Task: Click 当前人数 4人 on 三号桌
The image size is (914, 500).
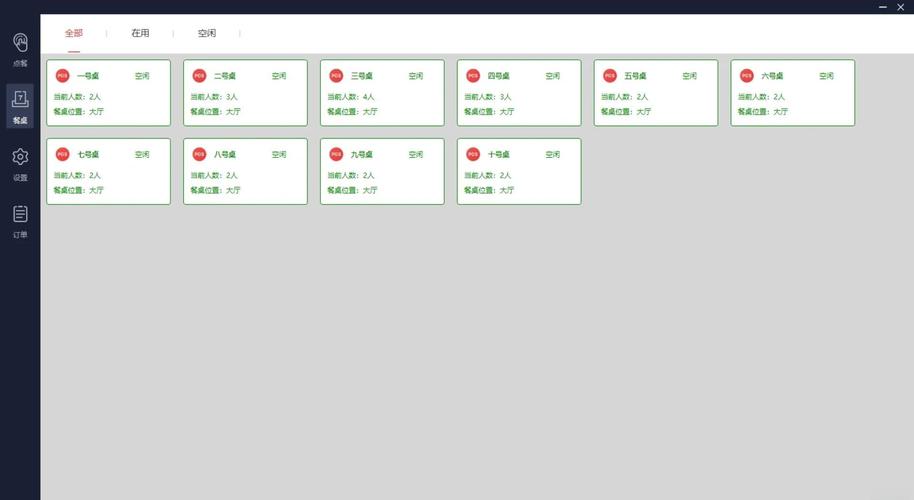Action: pos(351,97)
